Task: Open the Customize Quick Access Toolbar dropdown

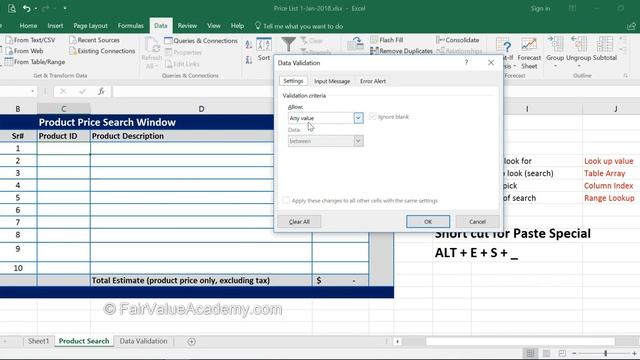Action: [x=65, y=8]
